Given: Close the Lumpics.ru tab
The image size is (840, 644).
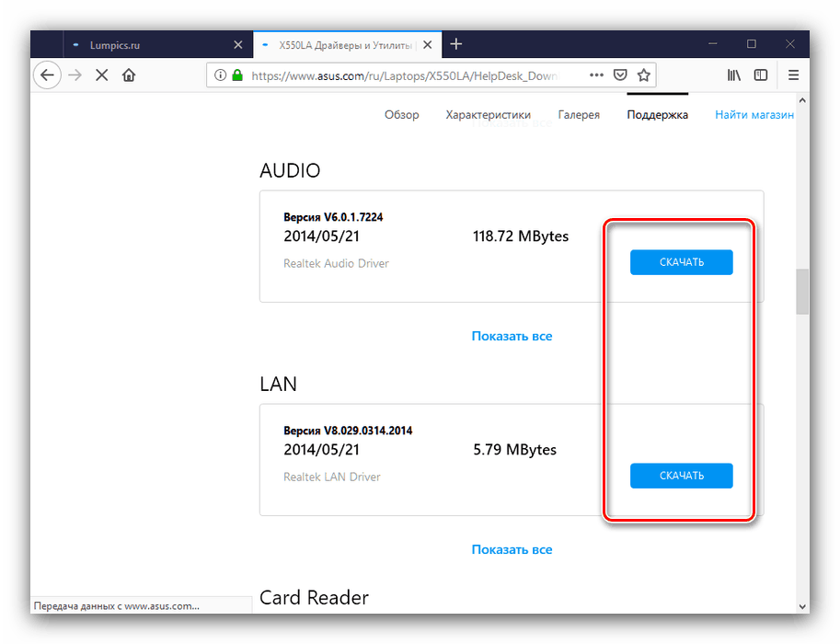Looking at the screenshot, I should pyautogui.click(x=238, y=45).
